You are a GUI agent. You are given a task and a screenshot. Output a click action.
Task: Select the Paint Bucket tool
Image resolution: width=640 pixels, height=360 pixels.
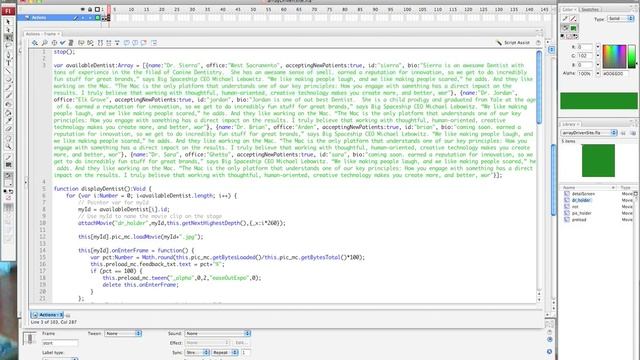pos(8,112)
